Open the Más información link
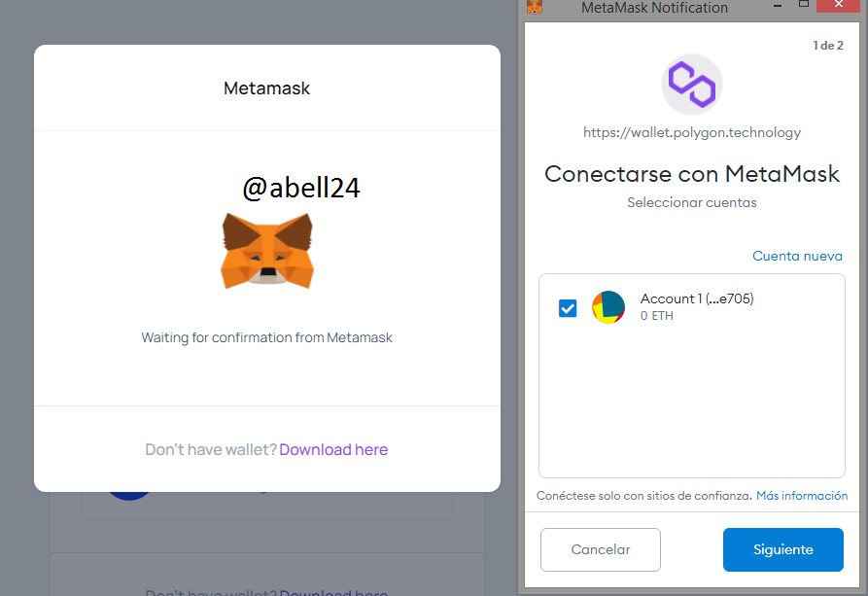Image resolution: width=868 pixels, height=596 pixels. (802, 495)
